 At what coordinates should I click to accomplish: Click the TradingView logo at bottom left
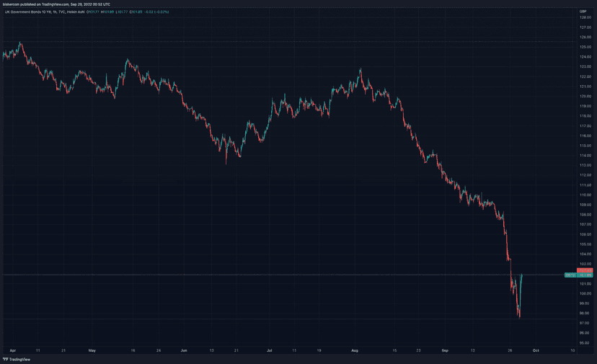[x=17, y=359]
